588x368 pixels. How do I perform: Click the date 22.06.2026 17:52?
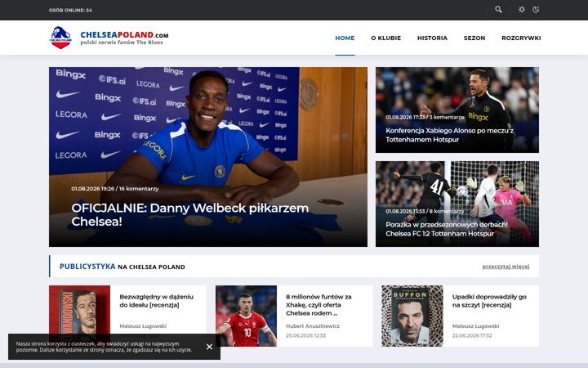472,335
